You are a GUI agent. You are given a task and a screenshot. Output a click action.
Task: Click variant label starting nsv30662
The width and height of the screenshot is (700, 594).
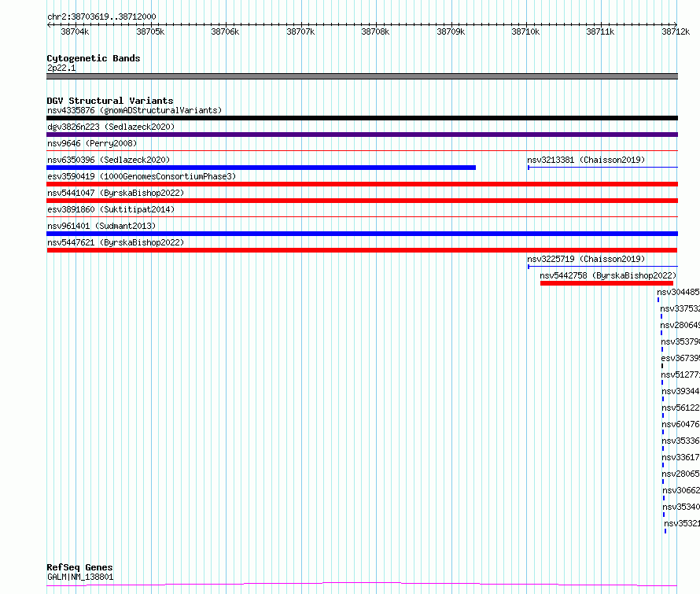[681, 490]
